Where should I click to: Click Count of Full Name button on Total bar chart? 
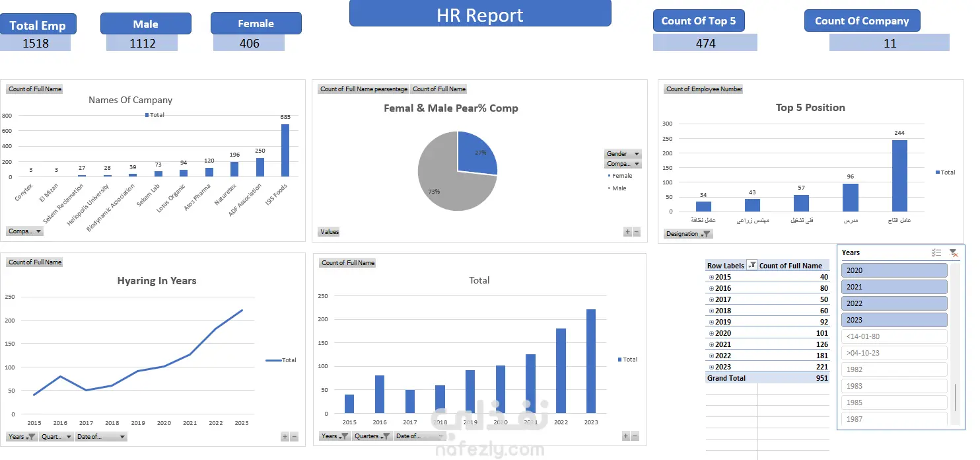(x=348, y=262)
